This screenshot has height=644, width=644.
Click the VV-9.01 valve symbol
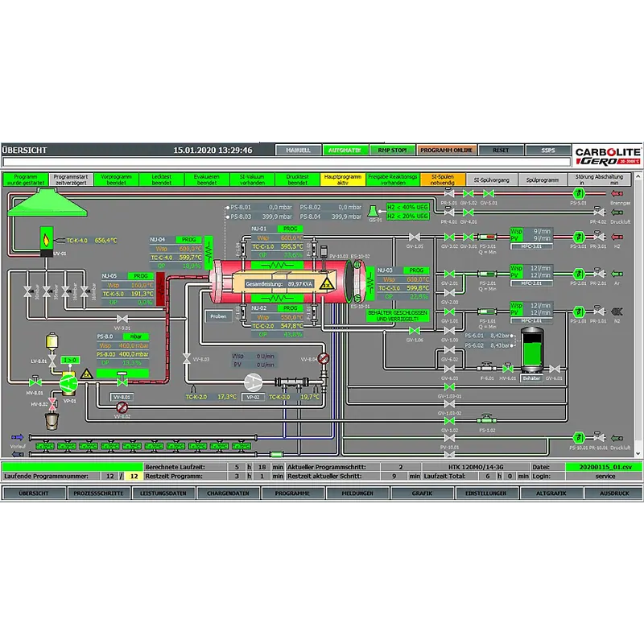click(122, 319)
